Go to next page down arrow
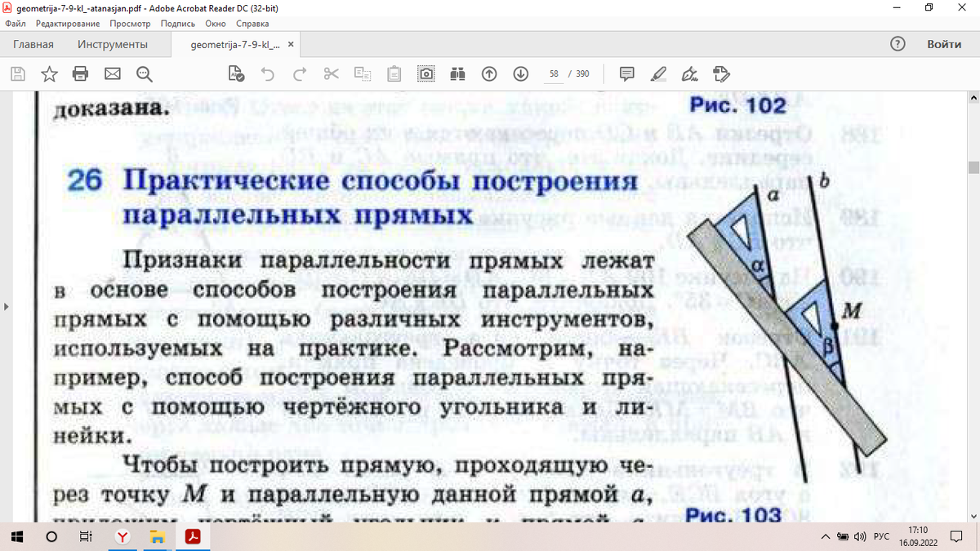980x551 pixels. (520, 74)
